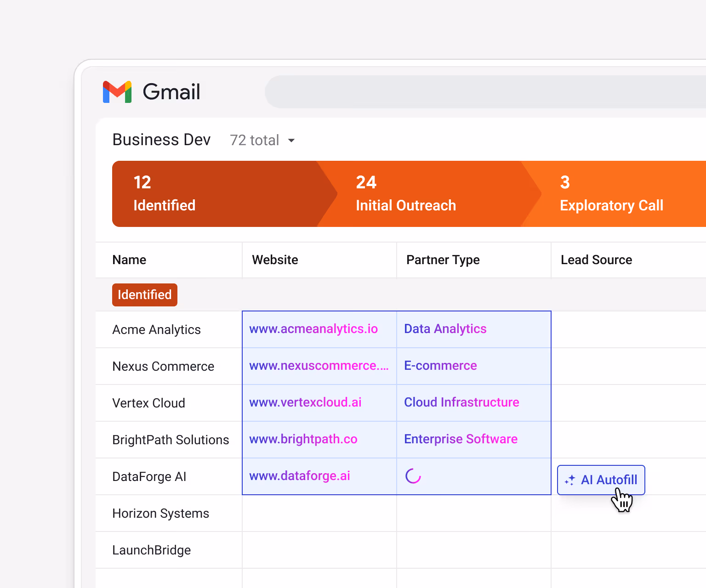Click the Website cell for LaunchBridge

tap(319, 550)
